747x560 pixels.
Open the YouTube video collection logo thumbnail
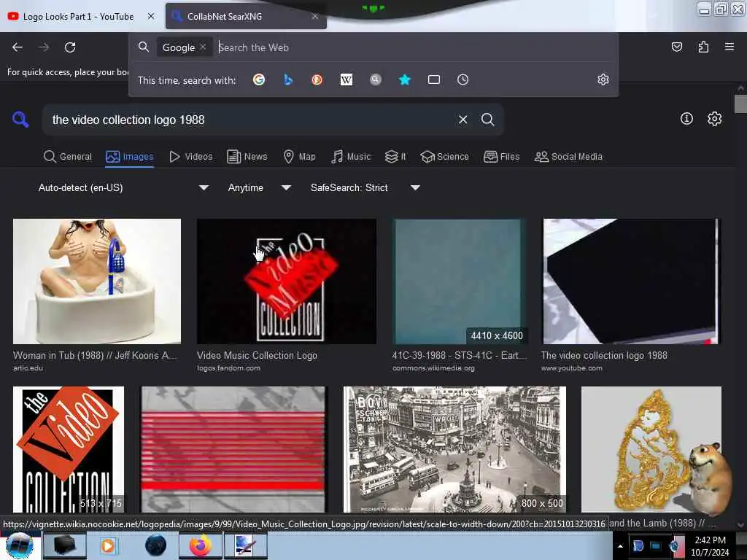[x=631, y=281]
